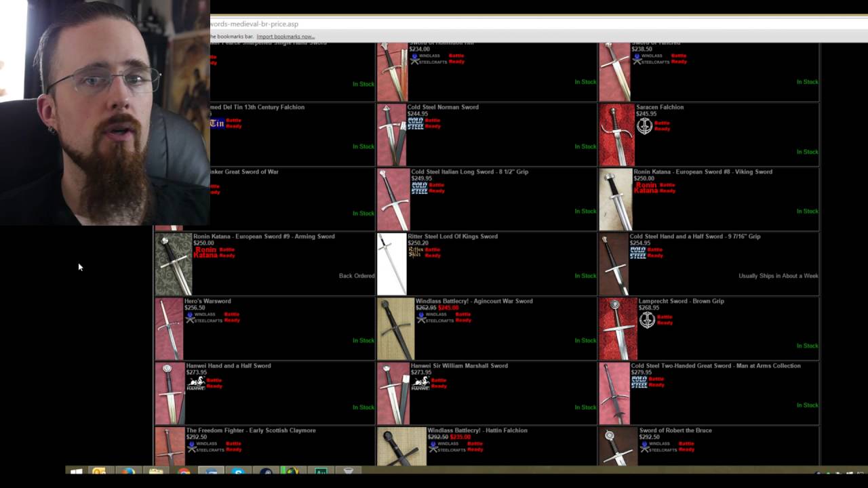Open Firefox from the taskbar

[127, 472]
